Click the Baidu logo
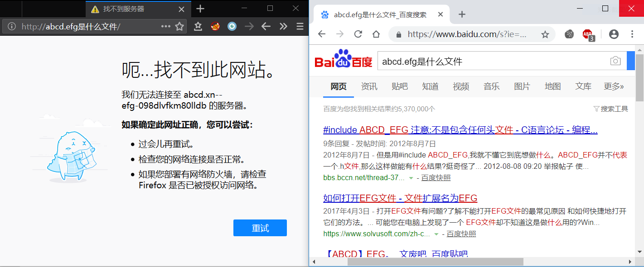Viewport: 644px width, 267px height. [344, 59]
